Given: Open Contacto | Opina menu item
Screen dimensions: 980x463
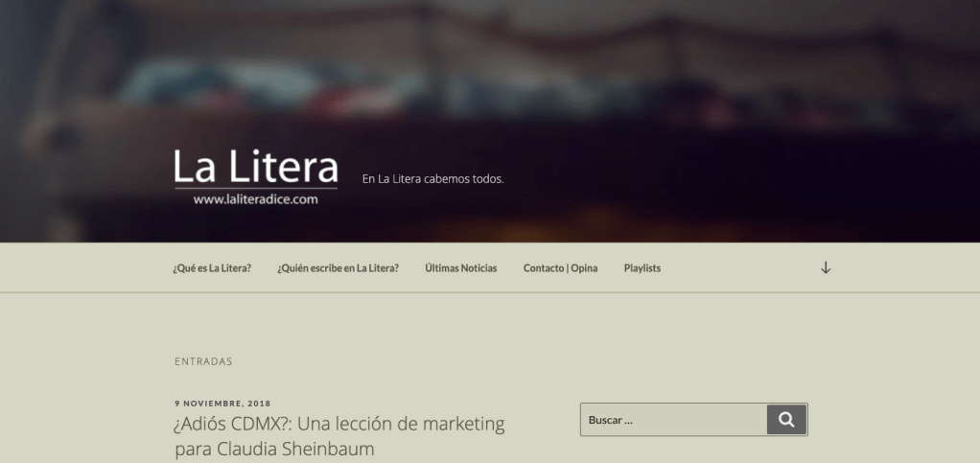Looking at the screenshot, I should 560,268.
